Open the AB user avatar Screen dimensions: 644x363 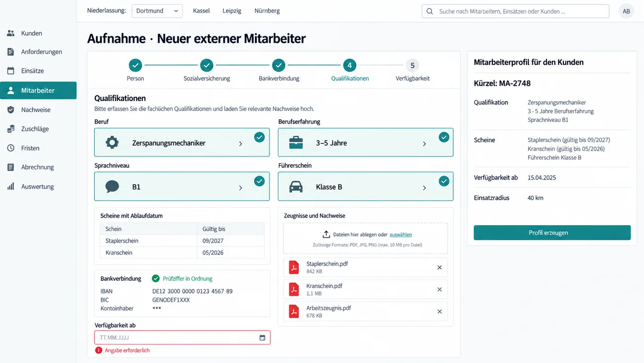click(626, 11)
